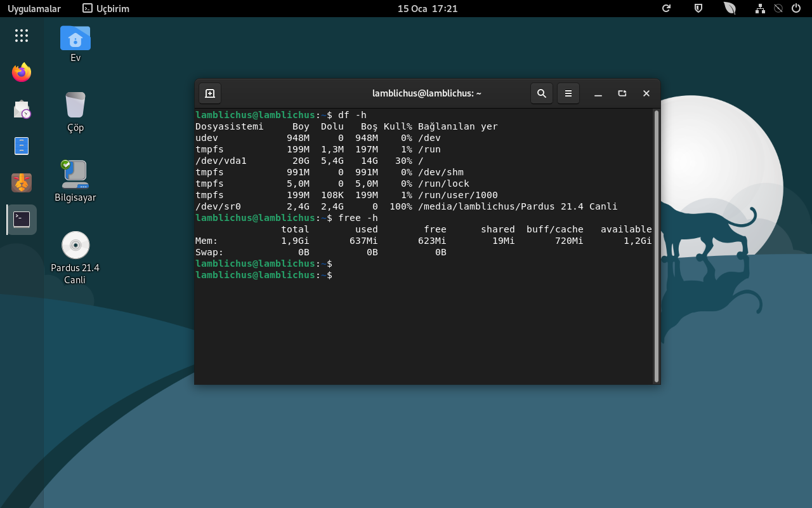Open the Ev home folder

75,39
